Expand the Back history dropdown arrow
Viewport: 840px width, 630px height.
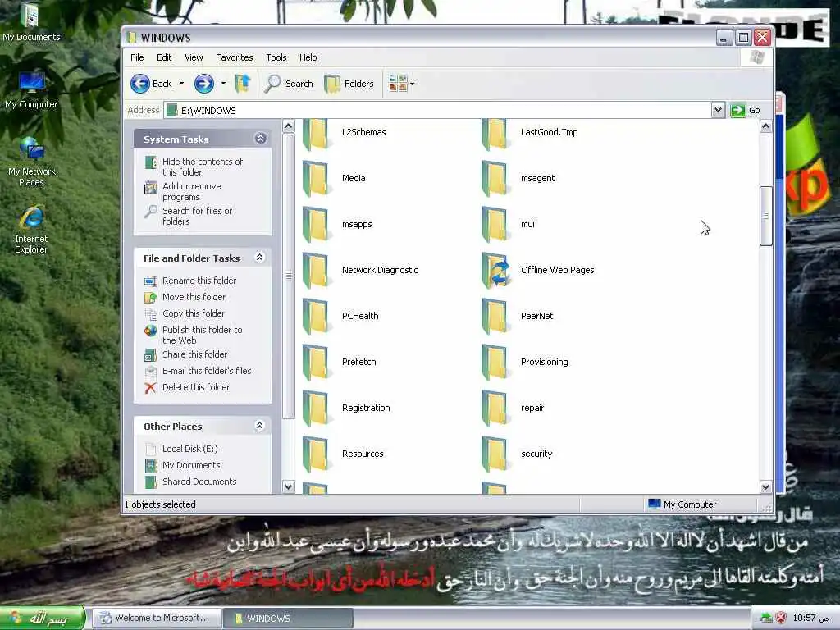click(x=181, y=84)
